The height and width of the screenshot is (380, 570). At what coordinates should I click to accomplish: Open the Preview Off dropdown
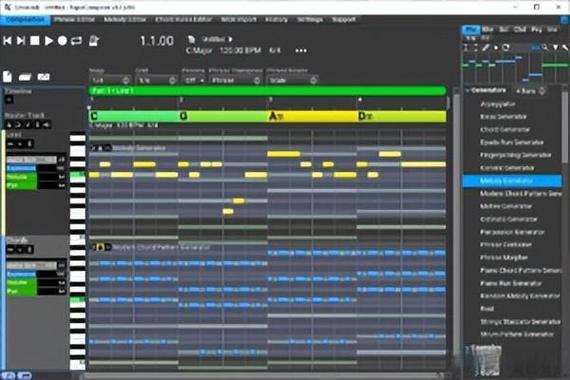[x=193, y=80]
